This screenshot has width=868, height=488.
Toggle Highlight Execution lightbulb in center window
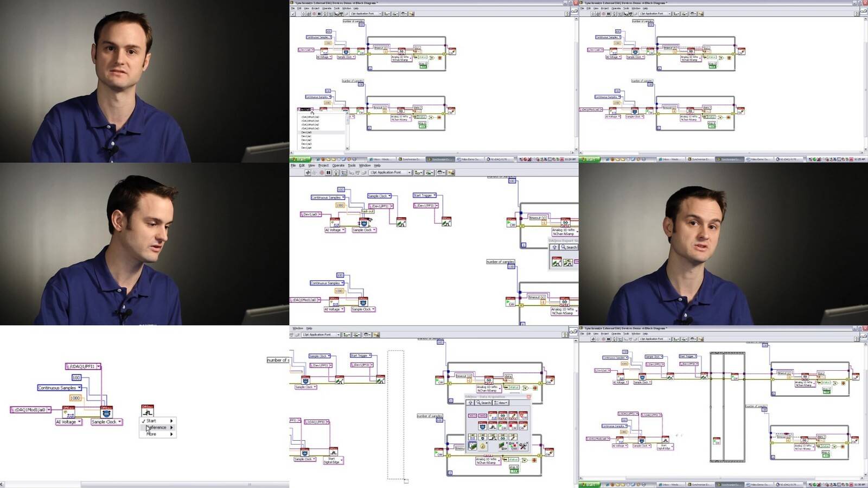tap(336, 173)
